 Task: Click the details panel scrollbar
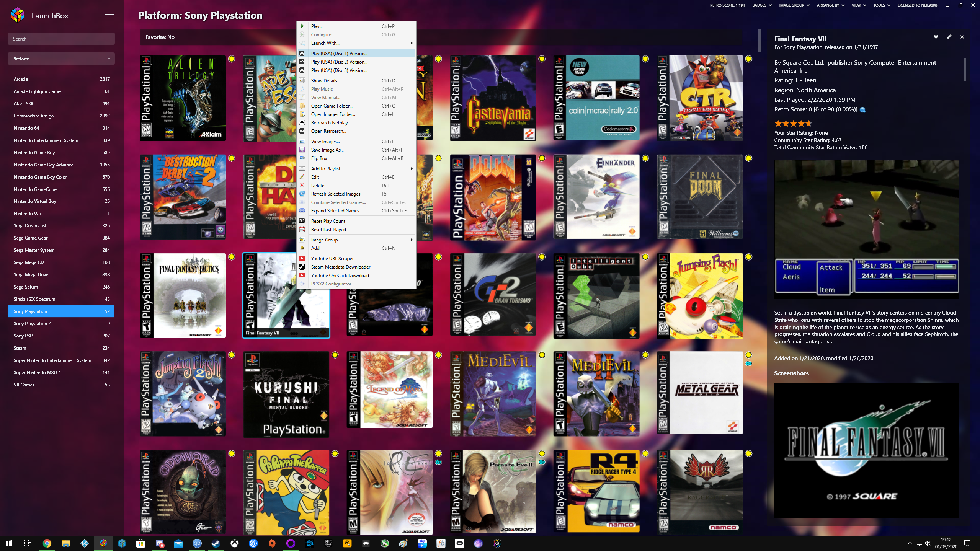point(965,70)
